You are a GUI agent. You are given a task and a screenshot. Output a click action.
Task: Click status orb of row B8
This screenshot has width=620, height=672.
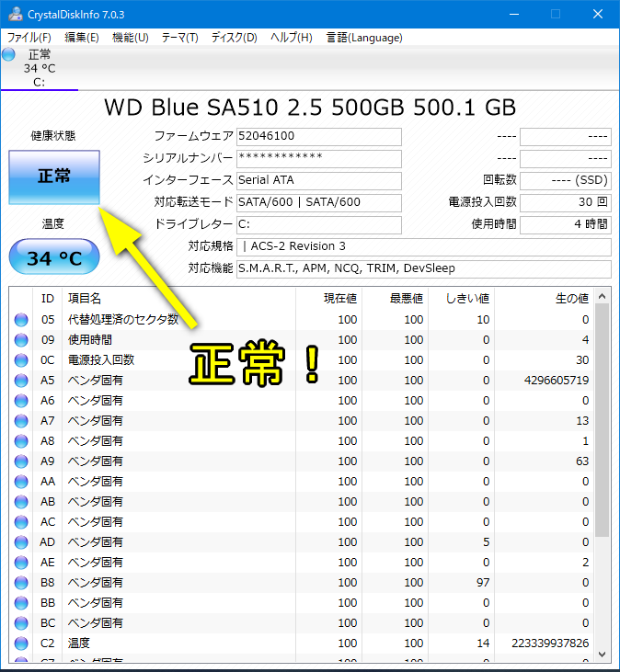pos(21,583)
